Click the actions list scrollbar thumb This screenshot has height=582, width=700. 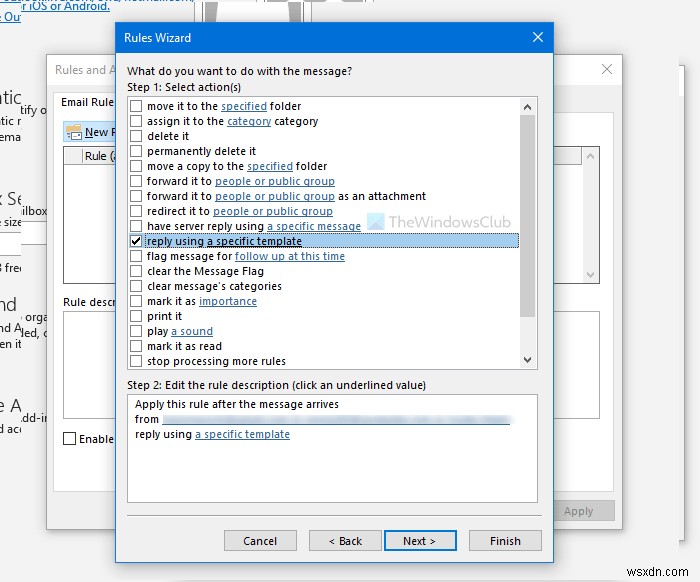527,216
